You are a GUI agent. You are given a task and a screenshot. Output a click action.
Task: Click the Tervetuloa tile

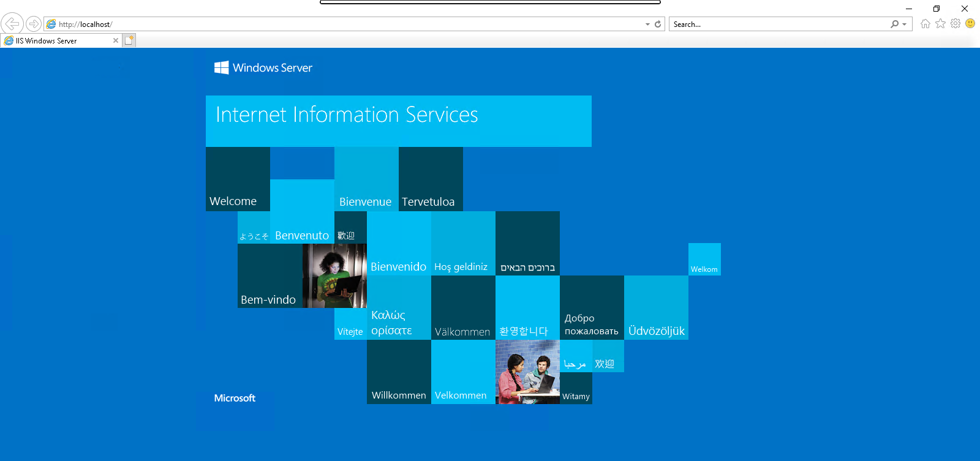(x=431, y=179)
